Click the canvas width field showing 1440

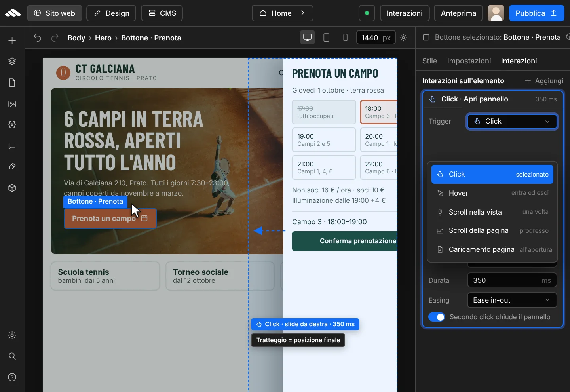376,38
